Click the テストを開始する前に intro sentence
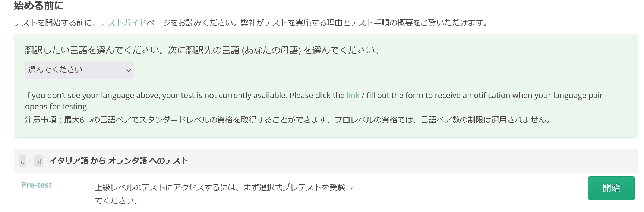 [251, 23]
